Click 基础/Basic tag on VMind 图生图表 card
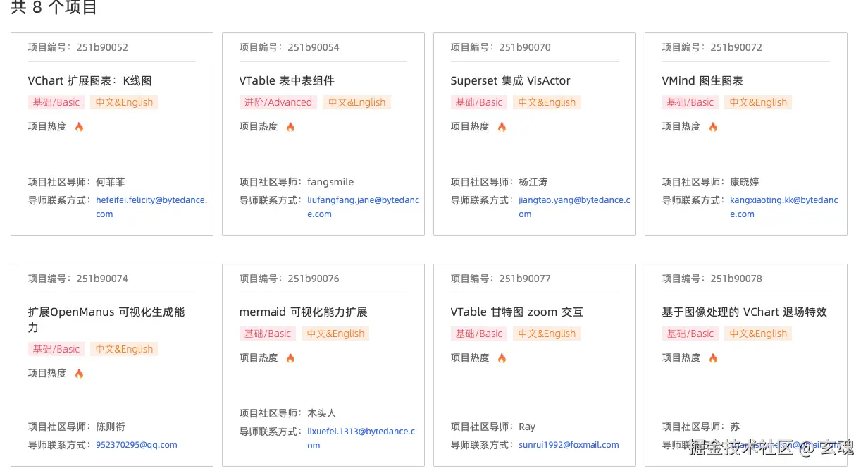 tap(690, 102)
